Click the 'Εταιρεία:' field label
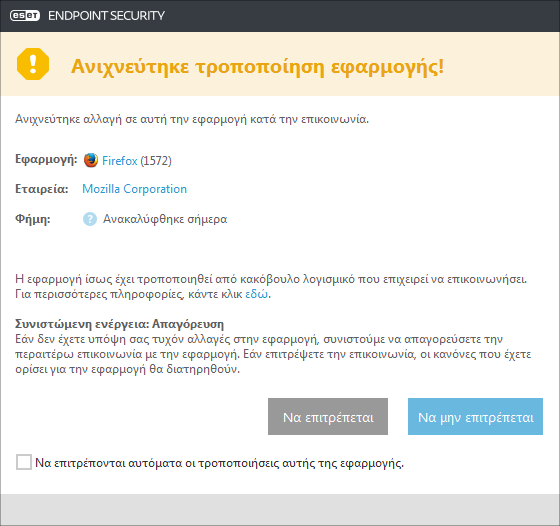This screenshot has height=526, width=560. pos(41,189)
